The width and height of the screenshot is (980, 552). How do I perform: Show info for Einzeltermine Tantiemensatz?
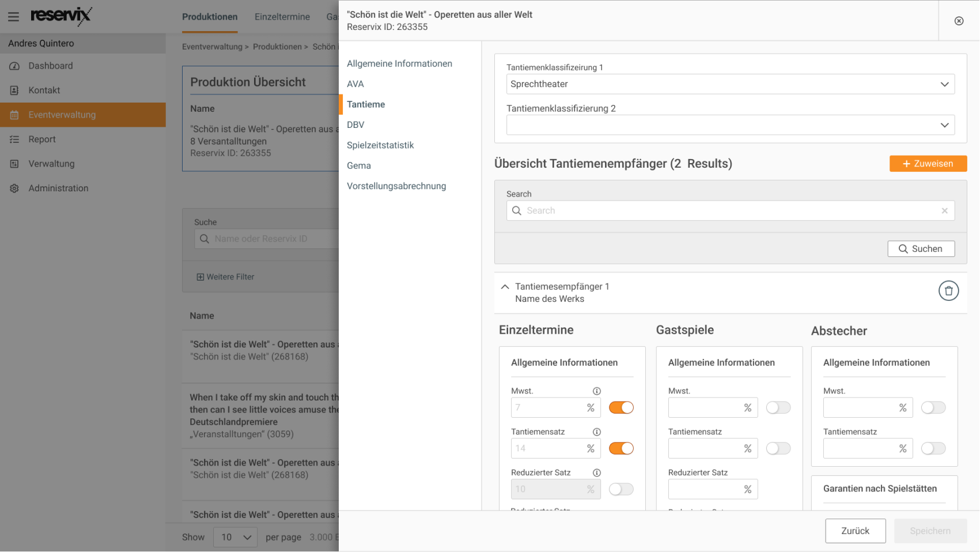tap(597, 432)
